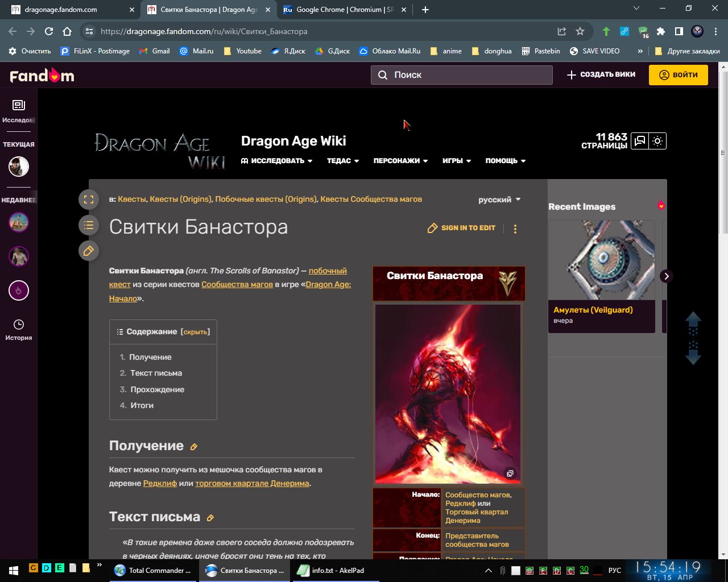Expand ПЕРСОНАЖИ navigation menu
The image size is (728, 582).
[x=400, y=161]
